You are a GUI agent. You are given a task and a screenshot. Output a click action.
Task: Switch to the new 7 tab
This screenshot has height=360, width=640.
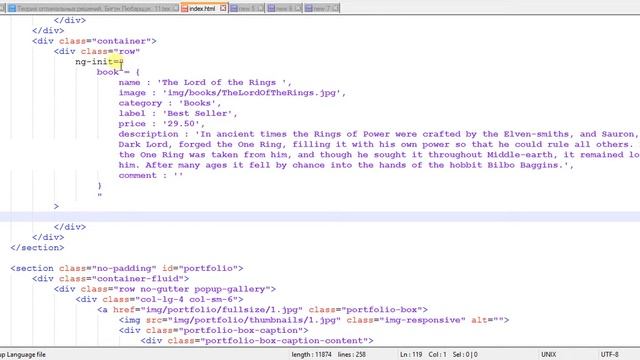(322, 8)
